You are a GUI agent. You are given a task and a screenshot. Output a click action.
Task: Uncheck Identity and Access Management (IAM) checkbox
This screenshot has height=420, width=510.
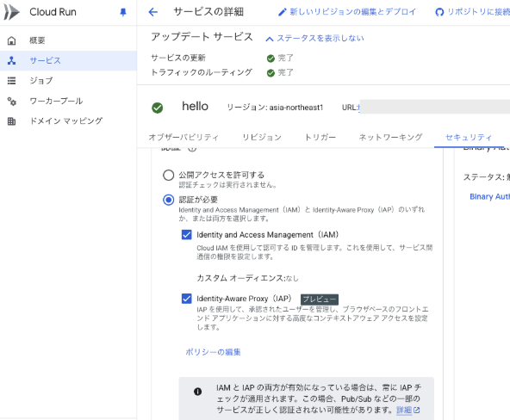(187, 234)
